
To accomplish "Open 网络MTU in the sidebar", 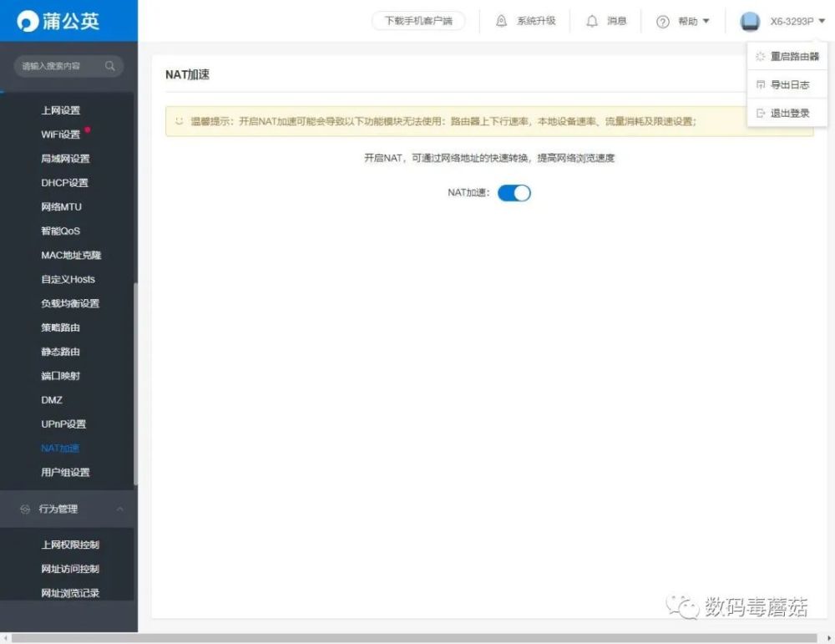I will click(x=61, y=206).
